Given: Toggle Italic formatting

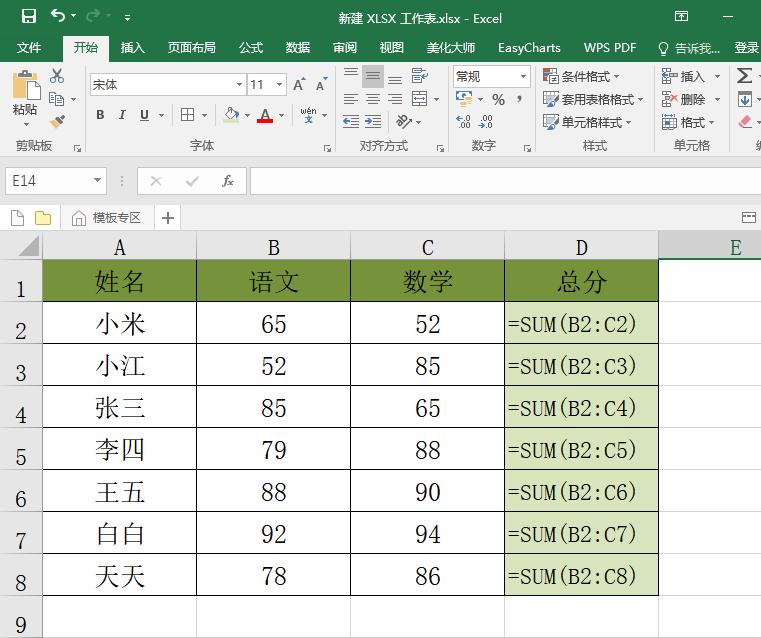Looking at the screenshot, I should point(122,115).
